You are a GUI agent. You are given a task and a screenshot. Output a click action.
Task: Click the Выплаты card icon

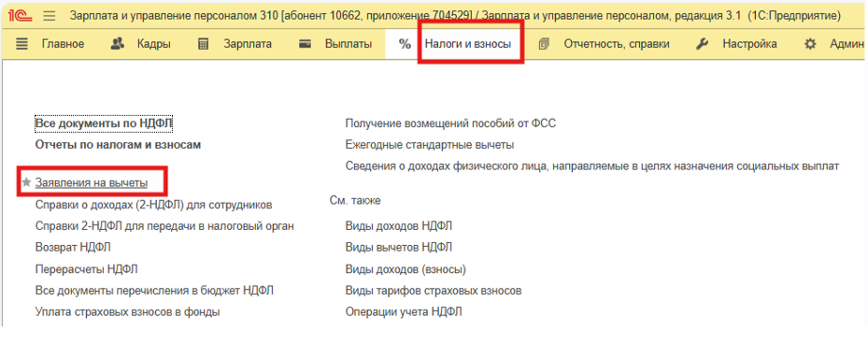(x=305, y=44)
